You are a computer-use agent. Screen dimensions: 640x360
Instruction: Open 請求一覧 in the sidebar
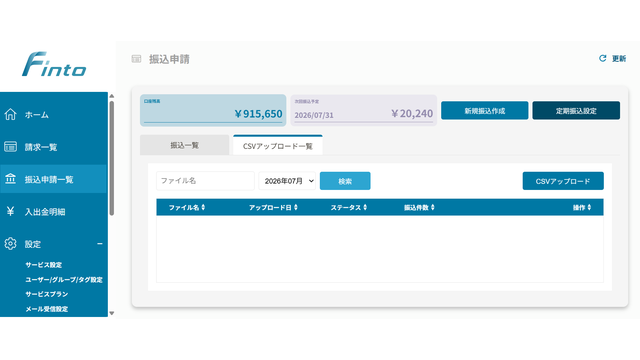click(x=53, y=147)
